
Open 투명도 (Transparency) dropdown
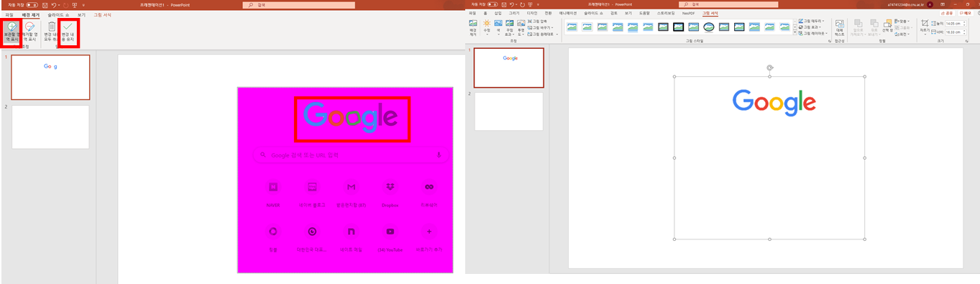coord(521,28)
